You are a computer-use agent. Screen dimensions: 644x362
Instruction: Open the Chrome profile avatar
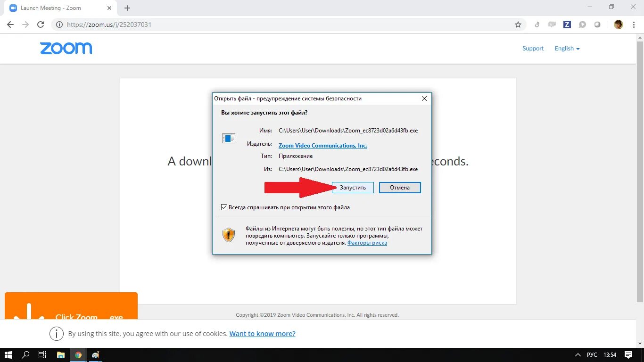click(x=619, y=25)
